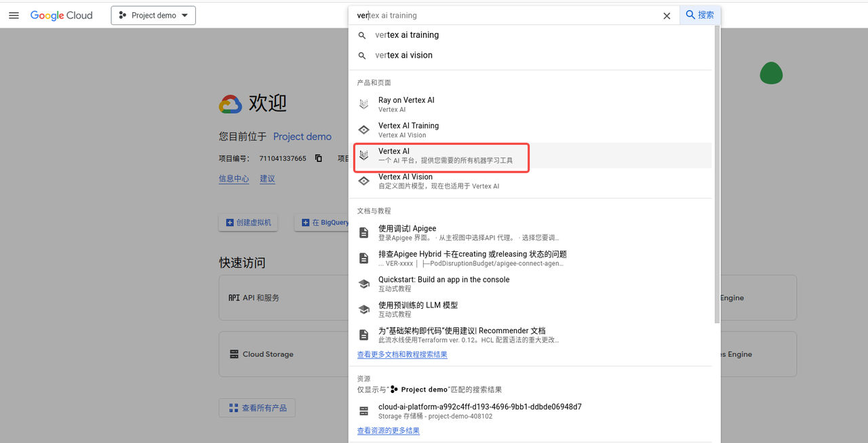This screenshot has height=443, width=868.
Task: Click the 创建虚拟机 button
Action: (x=248, y=222)
